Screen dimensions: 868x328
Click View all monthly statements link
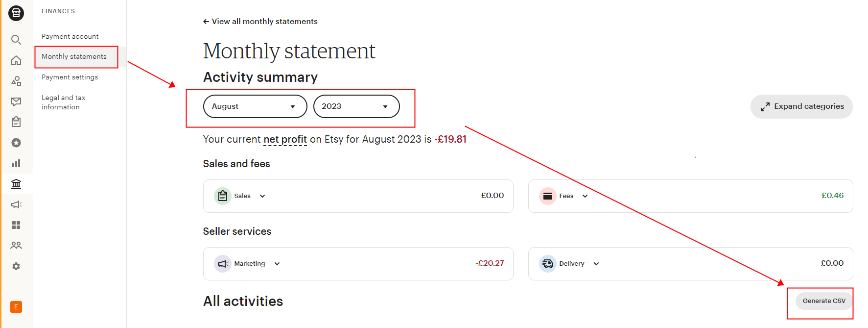pos(260,22)
